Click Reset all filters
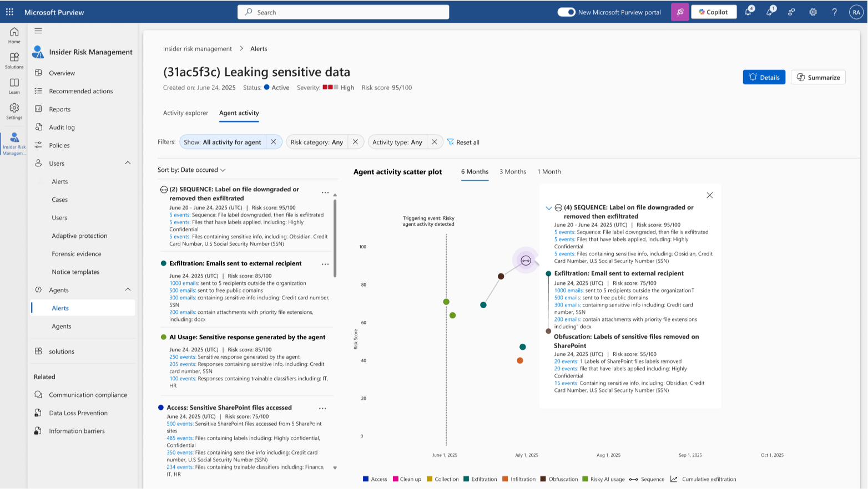 (x=463, y=142)
